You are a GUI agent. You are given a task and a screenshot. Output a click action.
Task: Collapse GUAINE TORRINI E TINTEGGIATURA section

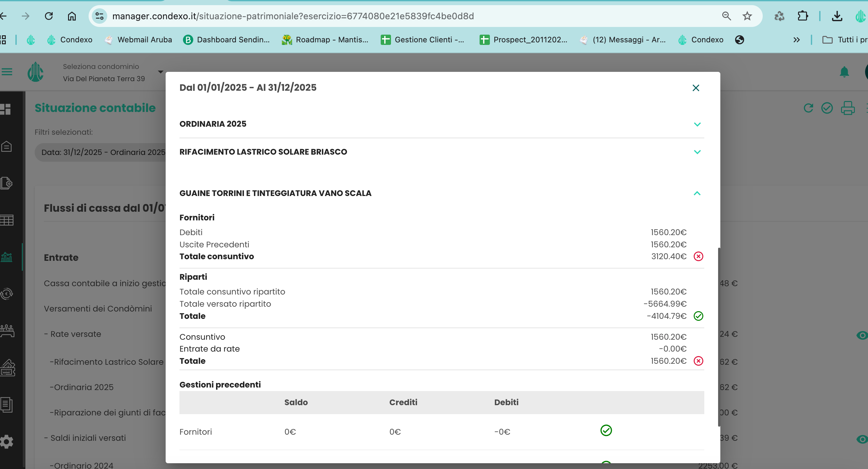click(697, 193)
